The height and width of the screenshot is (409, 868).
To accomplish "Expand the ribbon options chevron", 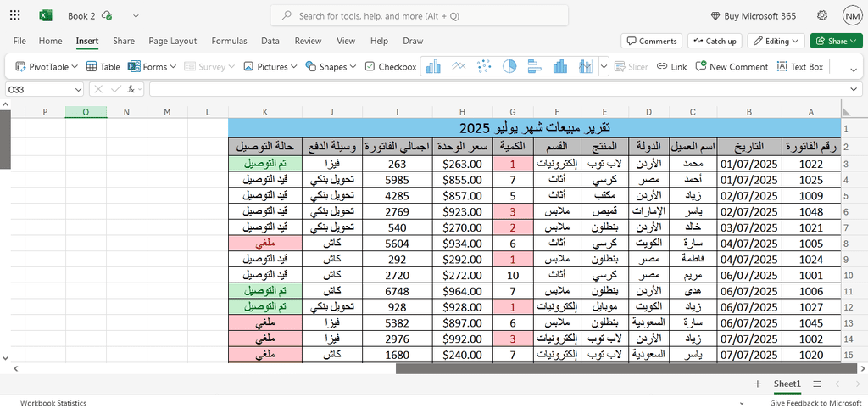I will point(853,69).
